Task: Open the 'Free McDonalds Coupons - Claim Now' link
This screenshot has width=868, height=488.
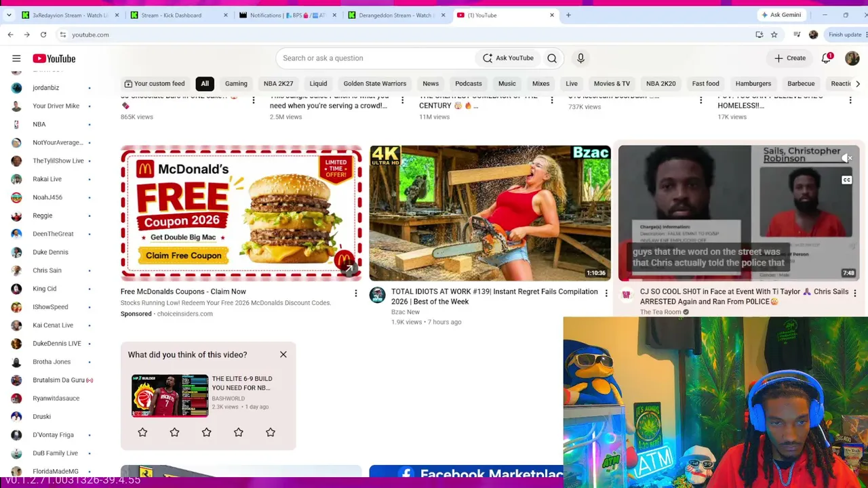Action: click(183, 291)
